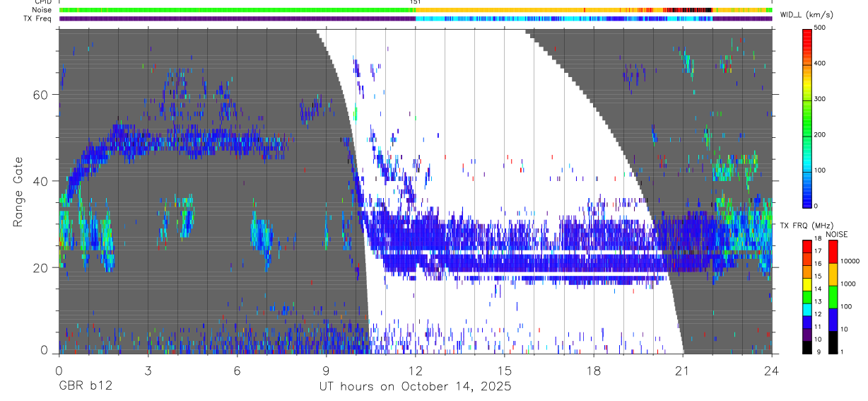Click the purple portion of TX Freq strip

tap(237, 18)
